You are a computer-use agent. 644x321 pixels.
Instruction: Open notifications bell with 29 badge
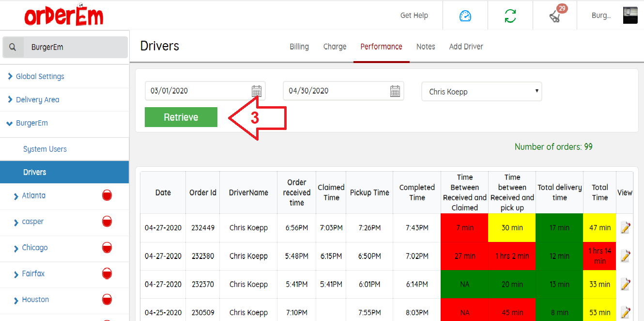pos(555,16)
